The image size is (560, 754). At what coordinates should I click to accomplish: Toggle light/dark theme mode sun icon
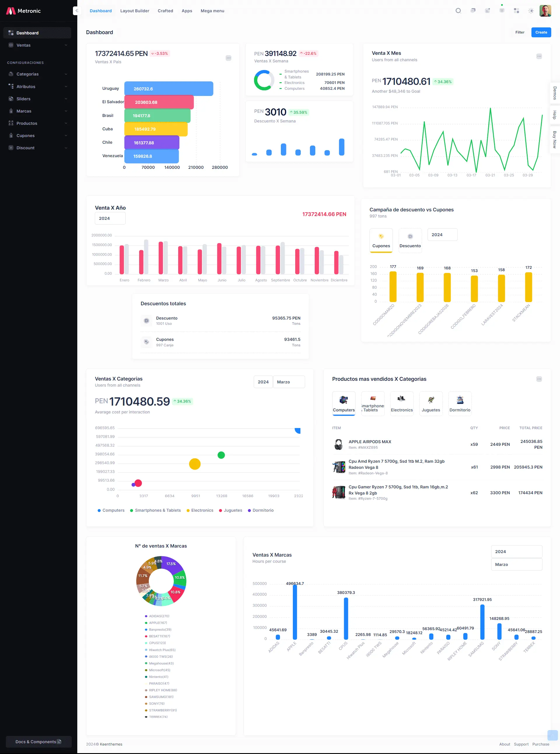pos(531,10)
